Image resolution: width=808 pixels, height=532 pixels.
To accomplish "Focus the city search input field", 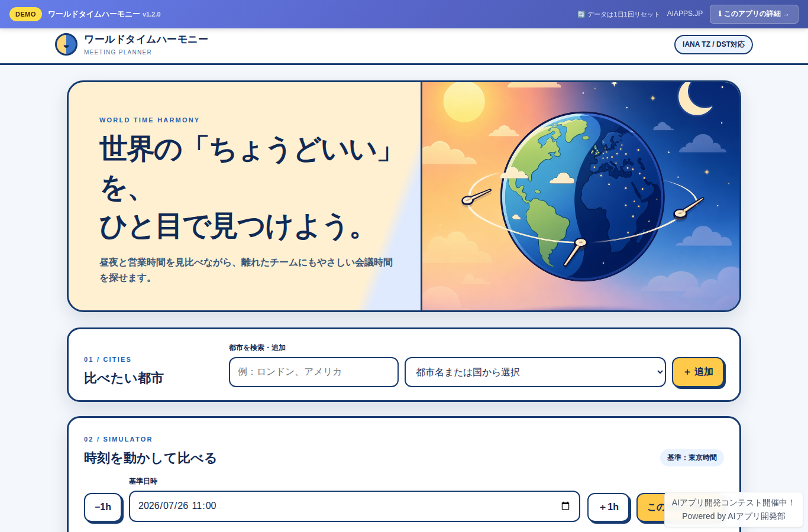I will [313, 372].
